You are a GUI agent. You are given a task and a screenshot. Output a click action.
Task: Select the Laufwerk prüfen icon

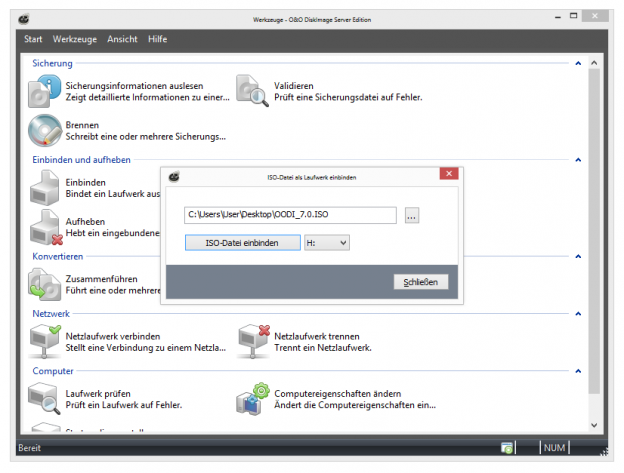click(x=44, y=398)
